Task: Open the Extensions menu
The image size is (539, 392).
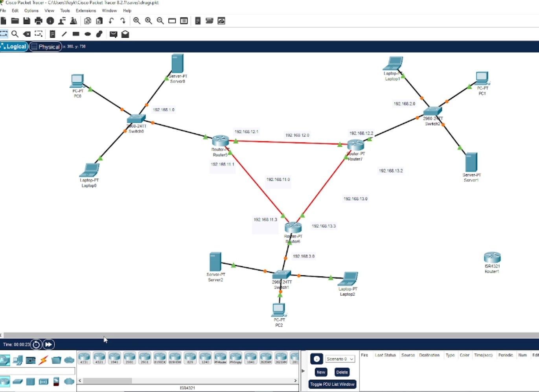Action: tap(86, 11)
